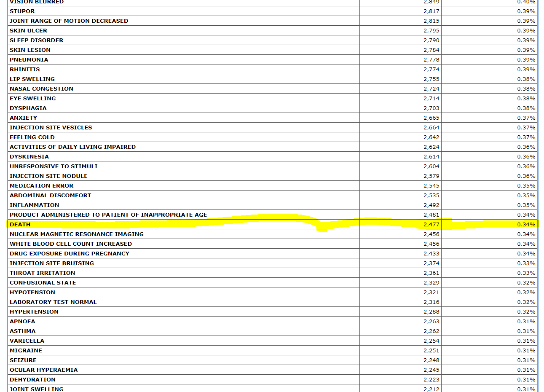Select the RHINITIS row label
544x392 pixels.
[25, 70]
